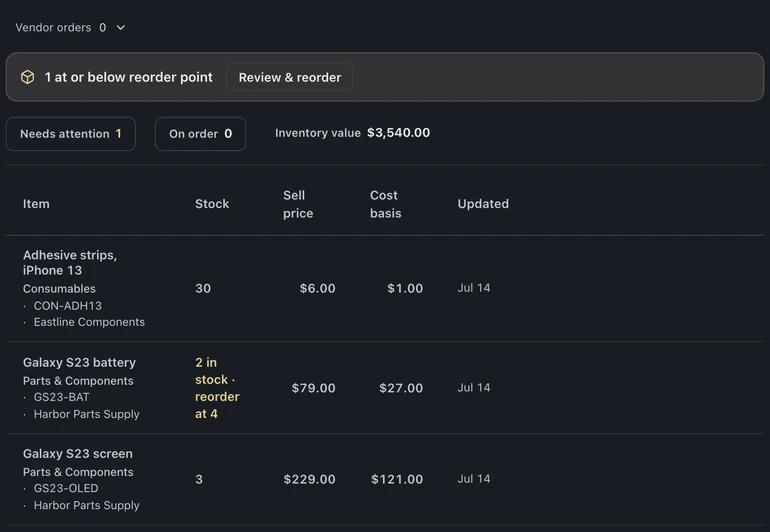Click the GS23-BAT SKU text

coord(61,397)
